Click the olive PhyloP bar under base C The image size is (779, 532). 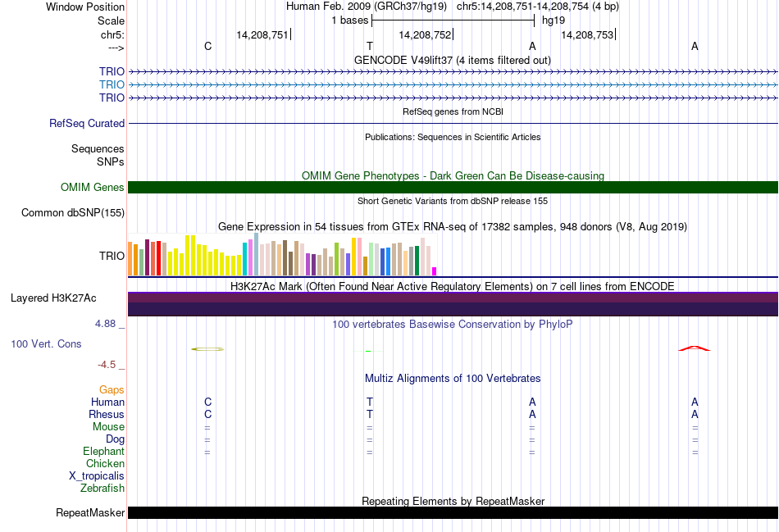[207, 349]
